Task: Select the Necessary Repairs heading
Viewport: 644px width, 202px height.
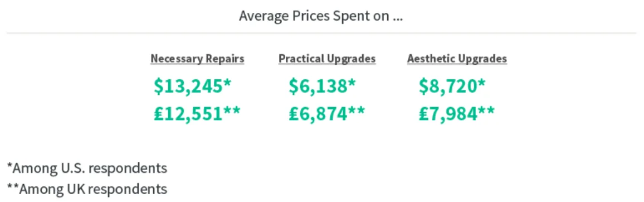Action: click(x=198, y=59)
